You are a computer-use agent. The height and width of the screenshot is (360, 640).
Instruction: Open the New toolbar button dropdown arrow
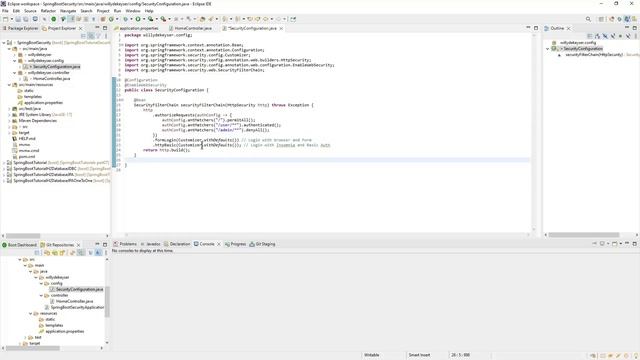point(11,19)
